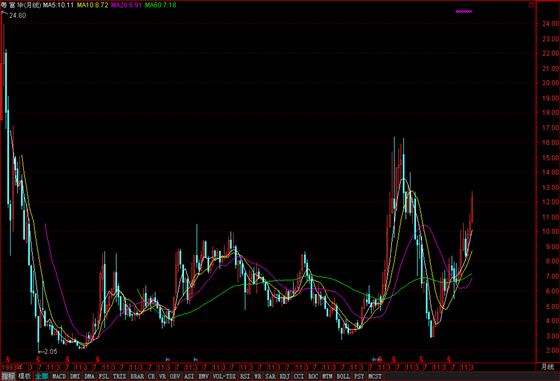Screen dimensions: 560x381
Task: Open the MCST indicator tab
Action: click(x=375, y=376)
